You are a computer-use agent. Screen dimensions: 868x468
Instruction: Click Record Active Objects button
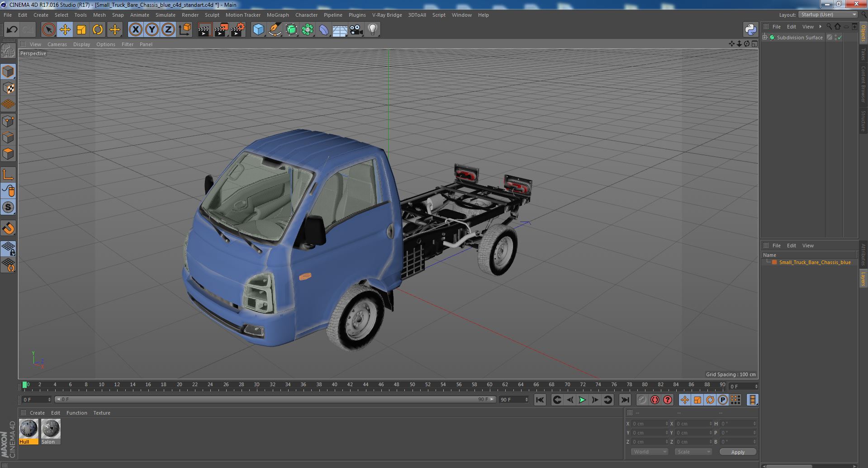coord(642,400)
